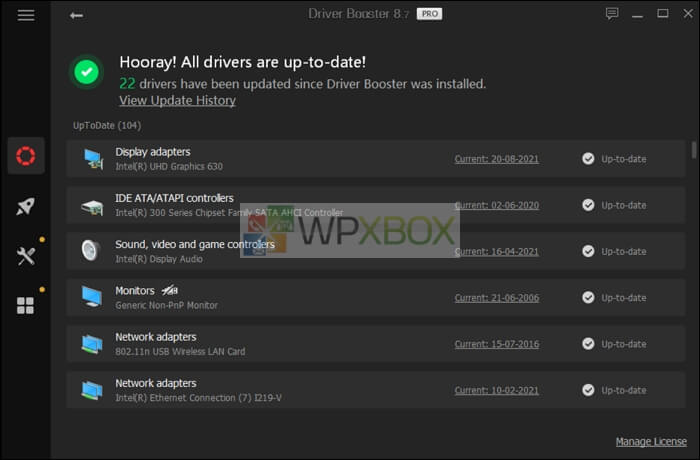Close the Driver Booster window
Screen dimensions: 700x460
pyautogui.click(x=688, y=13)
